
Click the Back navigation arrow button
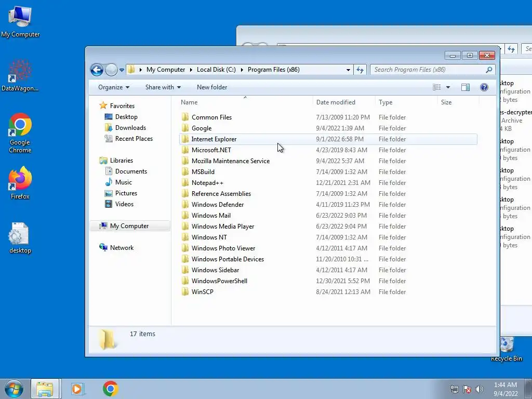pos(97,70)
